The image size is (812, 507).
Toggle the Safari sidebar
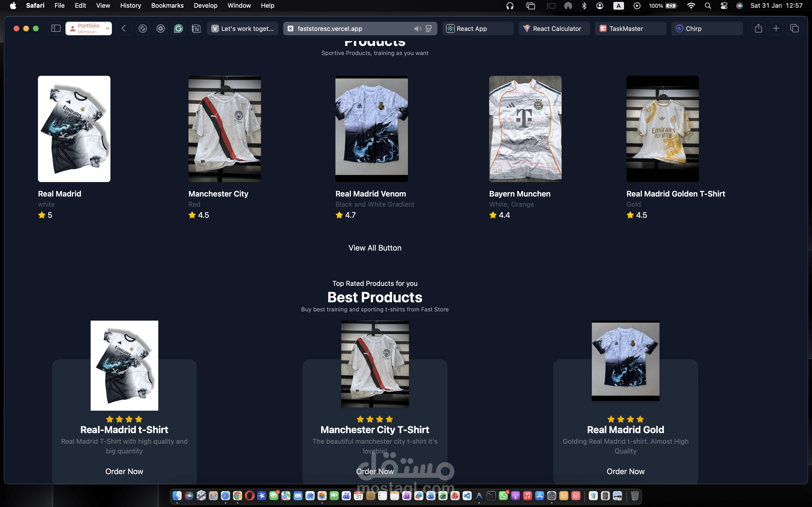[x=56, y=28]
